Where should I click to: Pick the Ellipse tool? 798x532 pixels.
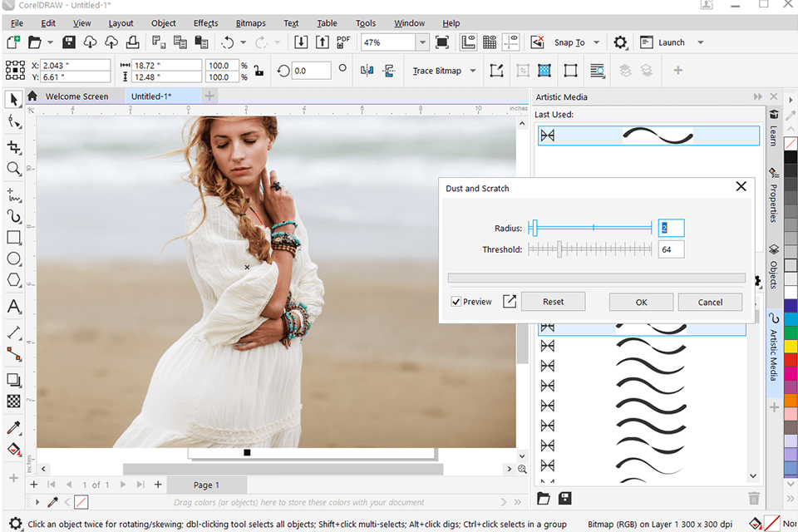(14, 259)
